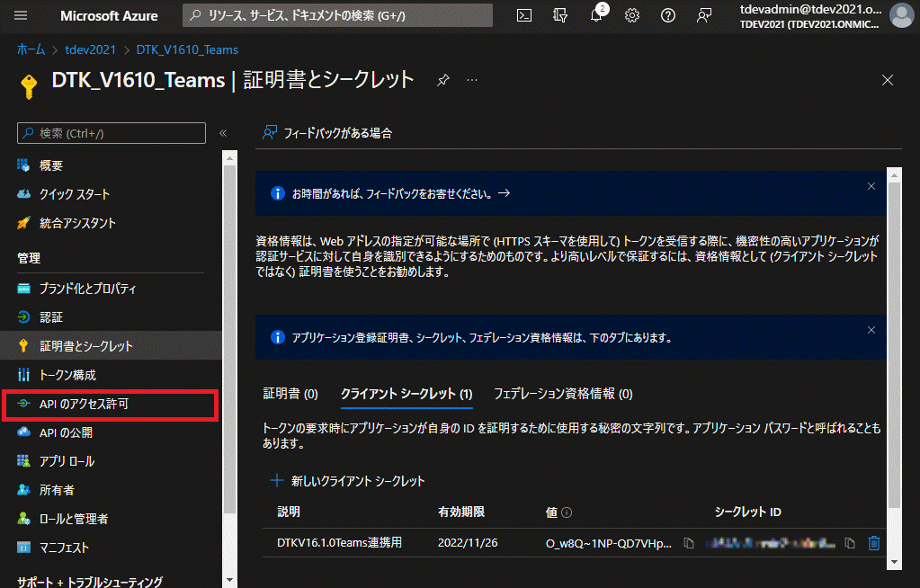Open the more options ellipsis

[472, 80]
